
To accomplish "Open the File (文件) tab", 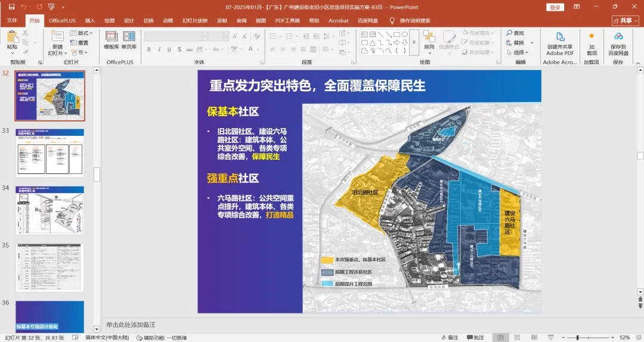I will coord(12,20).
